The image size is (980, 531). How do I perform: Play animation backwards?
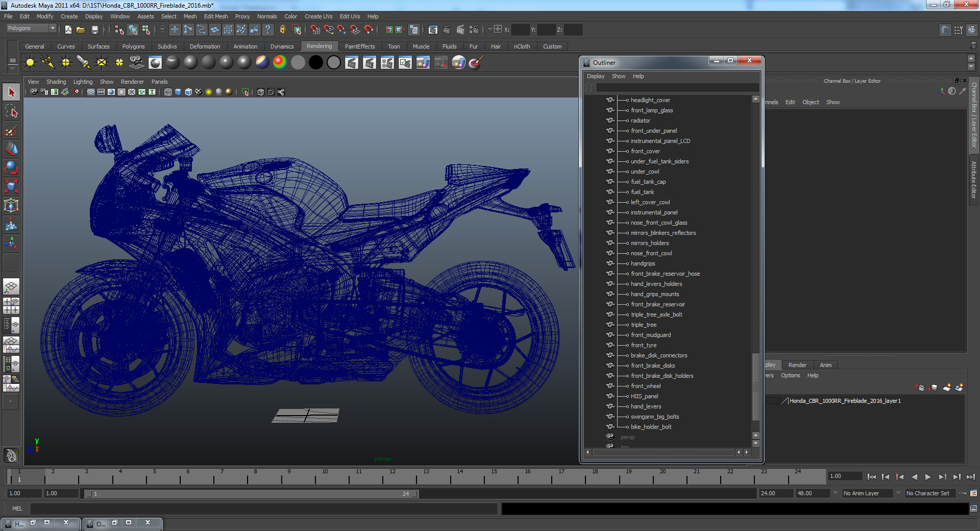(x=914, y=477)
